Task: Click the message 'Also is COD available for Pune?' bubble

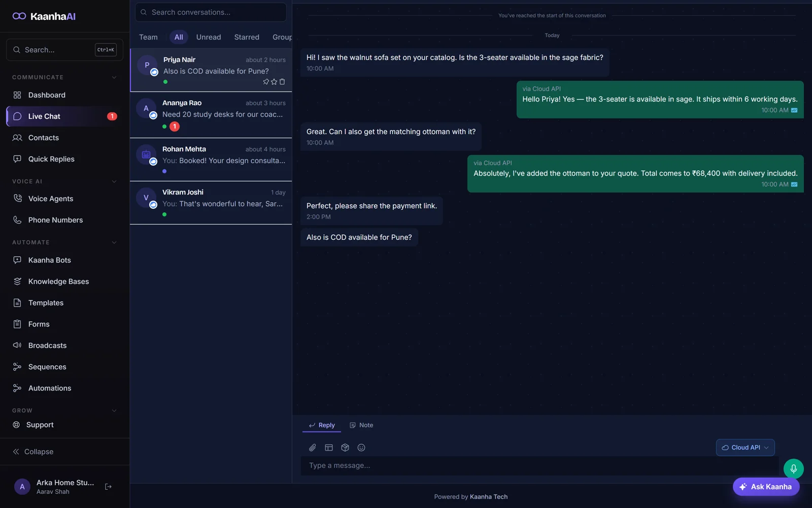Action: click(x=359, y=237)
